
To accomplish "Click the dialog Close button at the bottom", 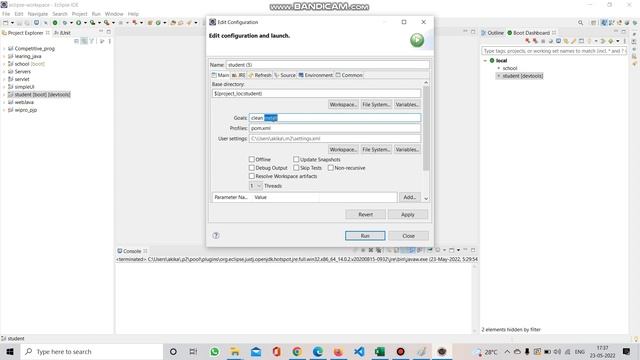I will [408, 236].
